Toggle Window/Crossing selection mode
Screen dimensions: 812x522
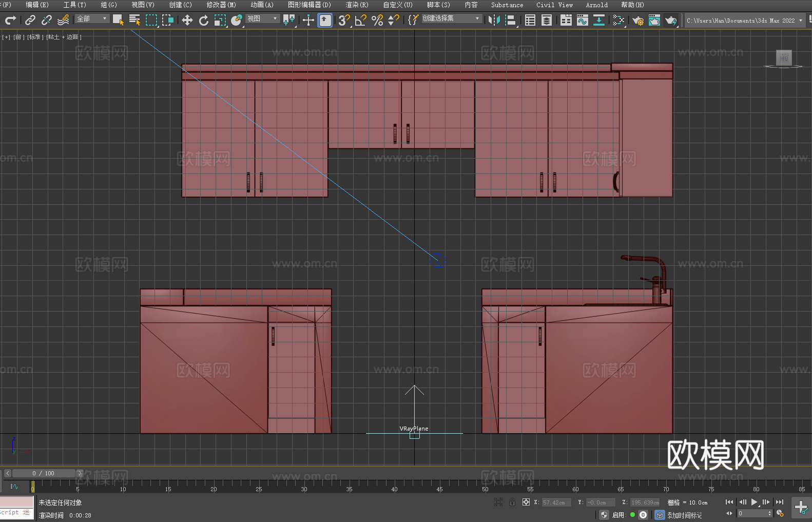point(168,20)
